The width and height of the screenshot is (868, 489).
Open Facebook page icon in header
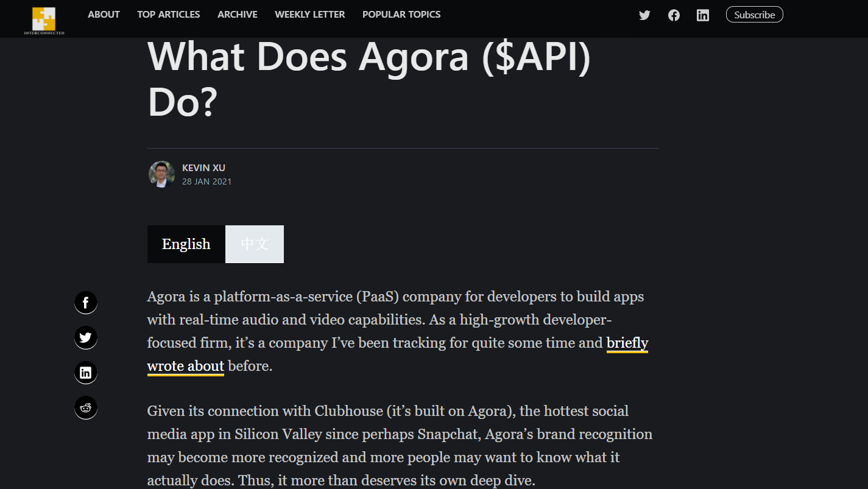pos(674,15)
